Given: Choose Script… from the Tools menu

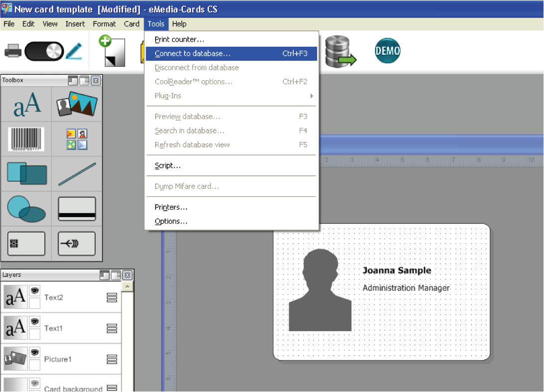Looking at the screenshot, I should click(x=231, y=166).
